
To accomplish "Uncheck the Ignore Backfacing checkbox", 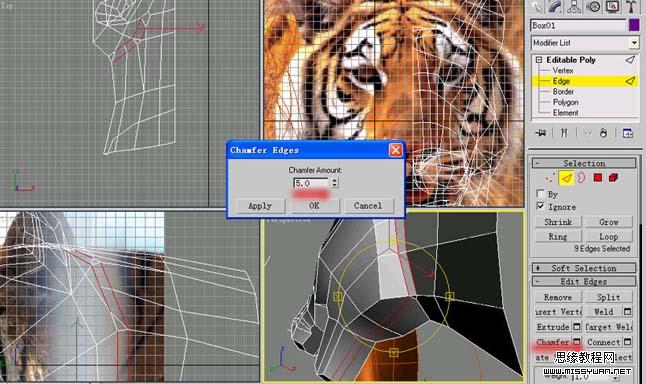I will pyautogui.click(x=541, y=206).
